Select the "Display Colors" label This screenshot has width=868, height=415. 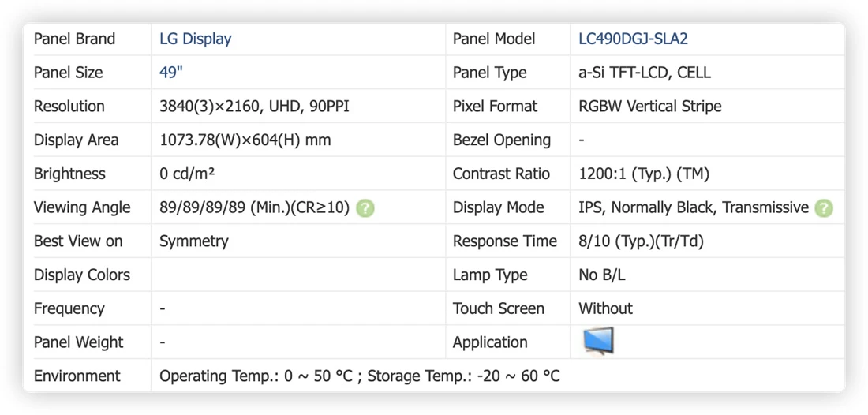point(82,275)
